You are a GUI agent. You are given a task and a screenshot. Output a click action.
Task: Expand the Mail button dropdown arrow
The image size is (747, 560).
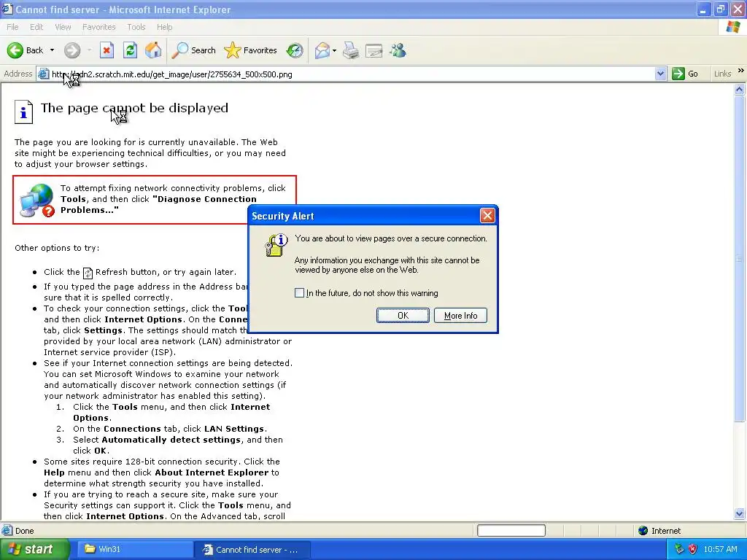[334, 50]
